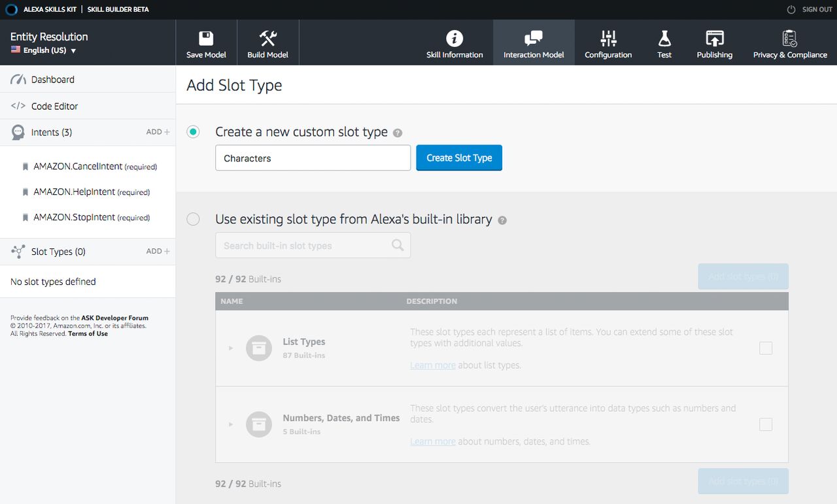Select AMAZON.CancelIntent in intents list

pyautogui.click(x=95, y=167)
